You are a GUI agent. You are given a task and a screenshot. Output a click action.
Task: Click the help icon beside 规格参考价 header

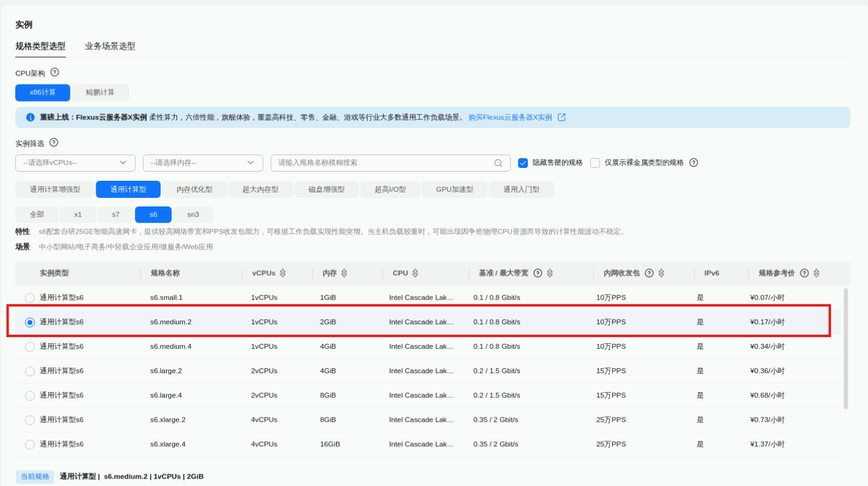pos(804,273)
